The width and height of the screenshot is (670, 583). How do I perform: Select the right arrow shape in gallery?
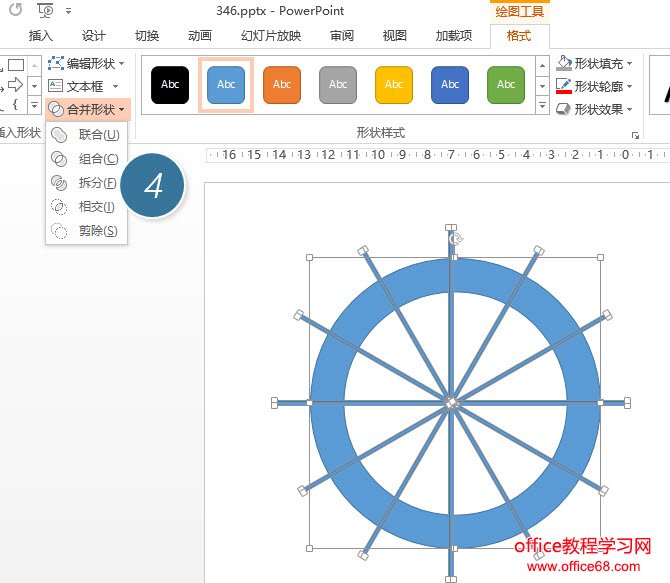(x=15, y=85)
